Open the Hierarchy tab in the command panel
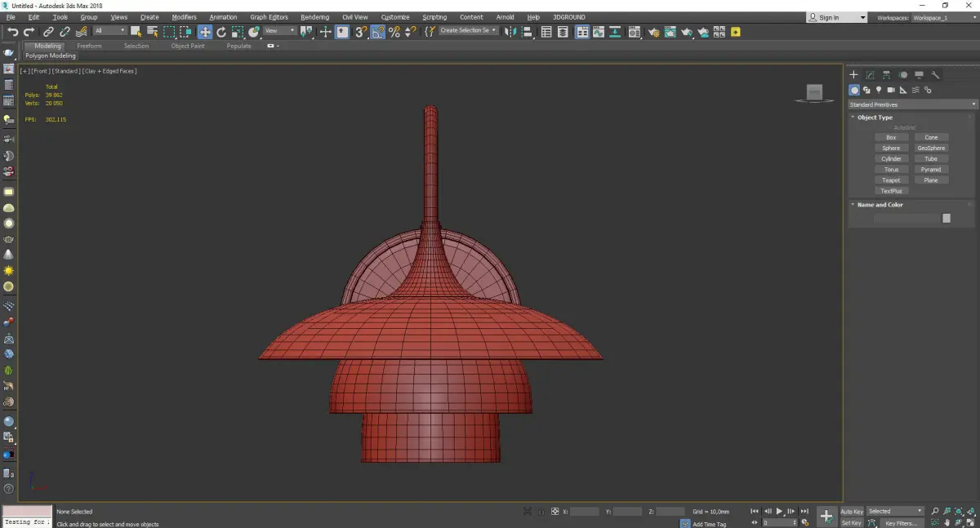980x528 pixels. [x=886, y=75]
